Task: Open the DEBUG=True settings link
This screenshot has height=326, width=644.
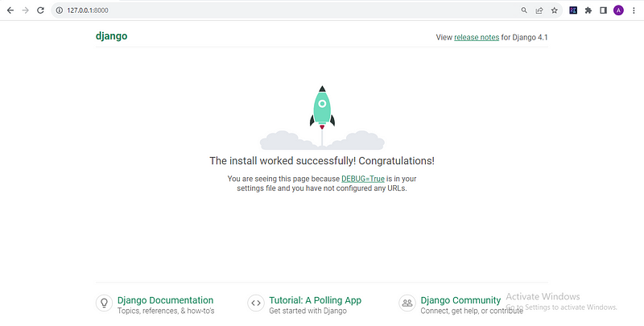Action: (x=363, y=179)
